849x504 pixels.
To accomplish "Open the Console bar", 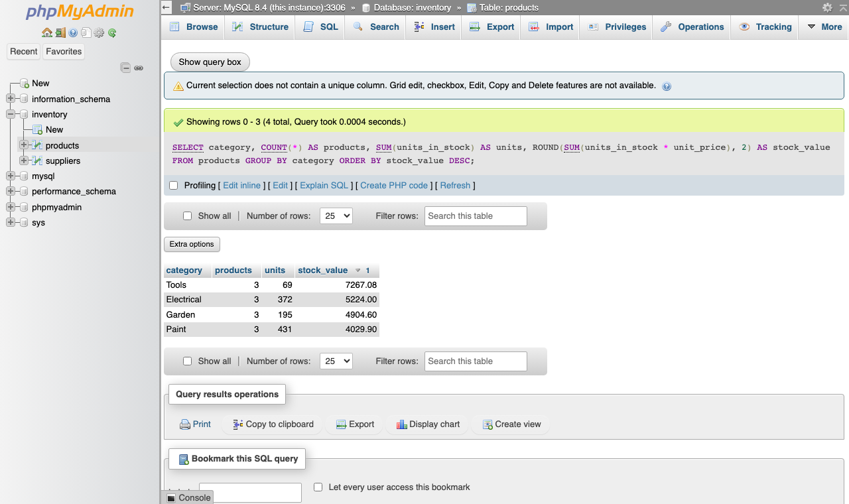I will click(x=188, y=497).
